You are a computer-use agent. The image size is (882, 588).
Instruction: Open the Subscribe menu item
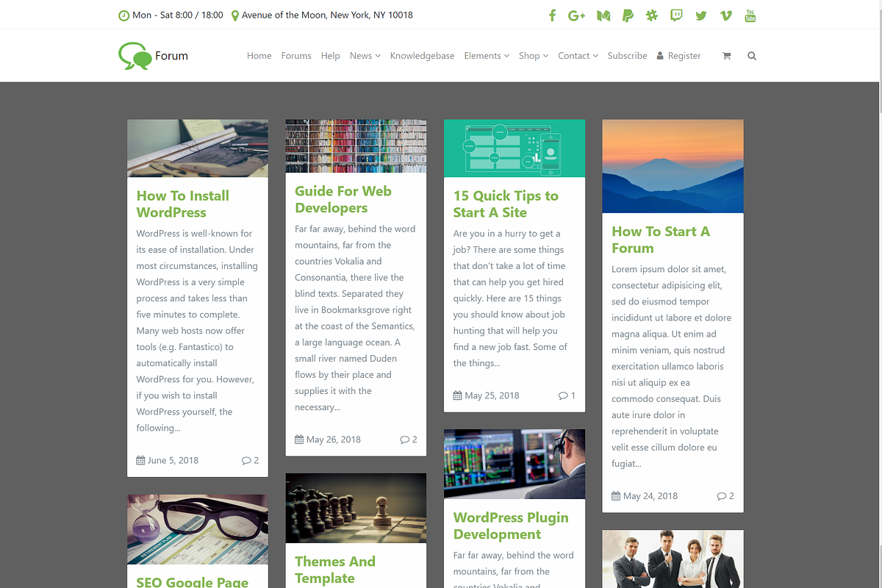click(x=627, y=56)
